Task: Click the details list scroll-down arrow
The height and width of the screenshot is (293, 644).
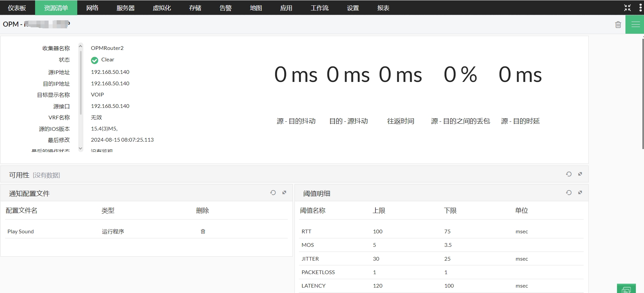Action: (x=80, y=148)
